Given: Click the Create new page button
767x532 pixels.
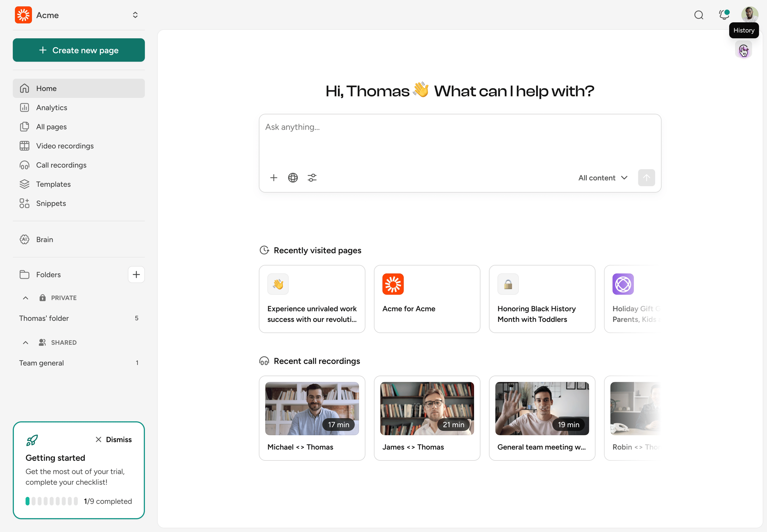Looking at the screenshot, I should [x=79, y=50].
